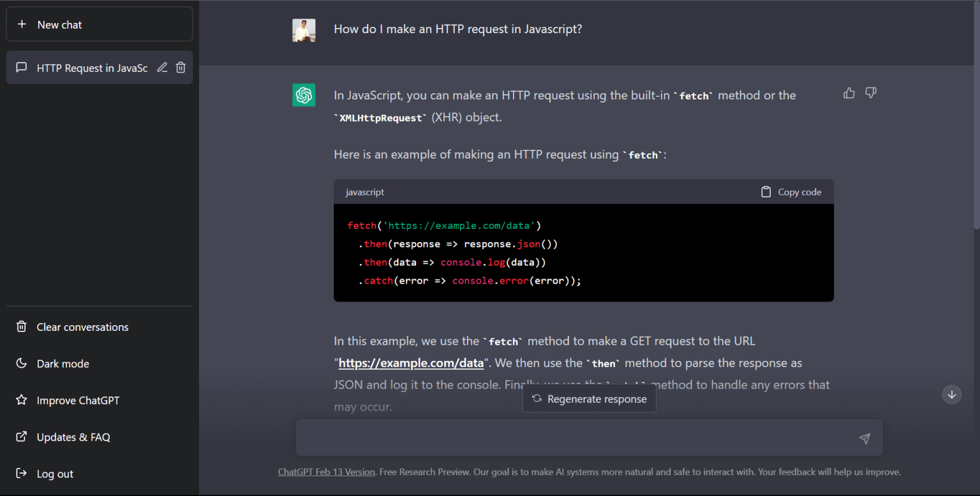Click inside the message input box
Image resolution: width=980 pixels, height=496 pixels.
574,437
